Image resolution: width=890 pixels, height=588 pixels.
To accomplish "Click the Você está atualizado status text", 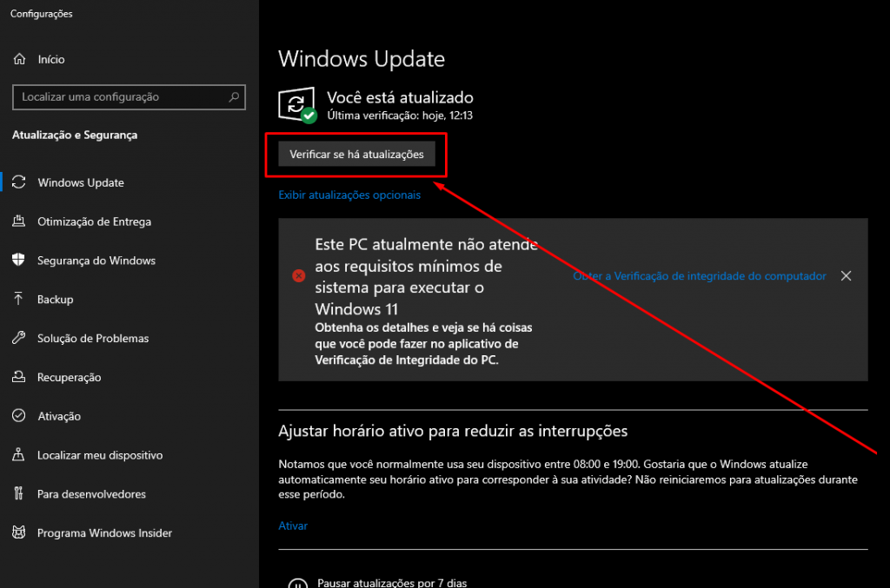I will 400,97.
